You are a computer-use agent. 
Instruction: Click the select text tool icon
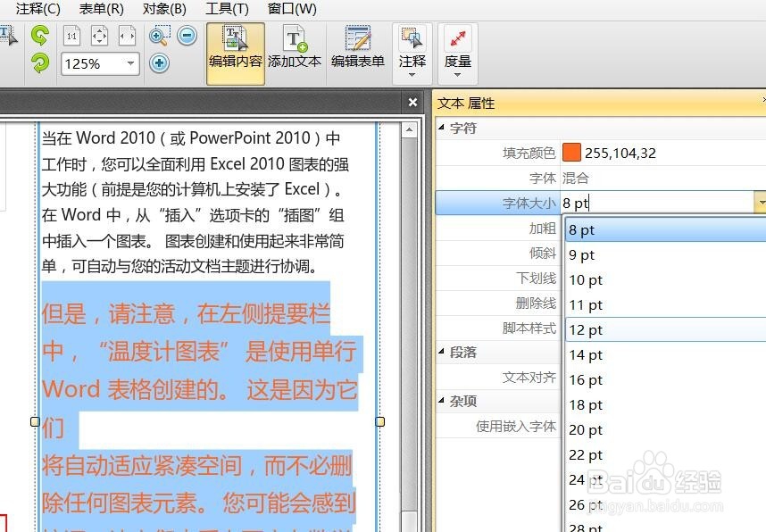[8, 36]
